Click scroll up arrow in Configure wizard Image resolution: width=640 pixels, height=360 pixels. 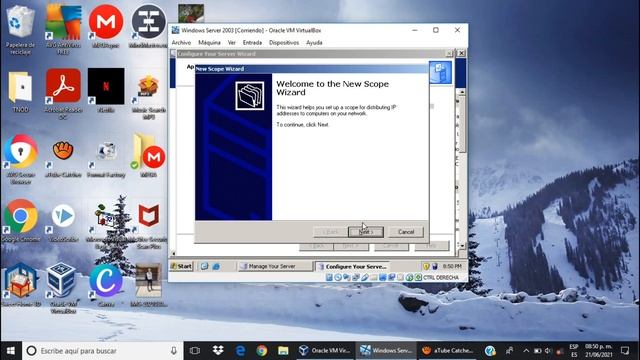462,92
